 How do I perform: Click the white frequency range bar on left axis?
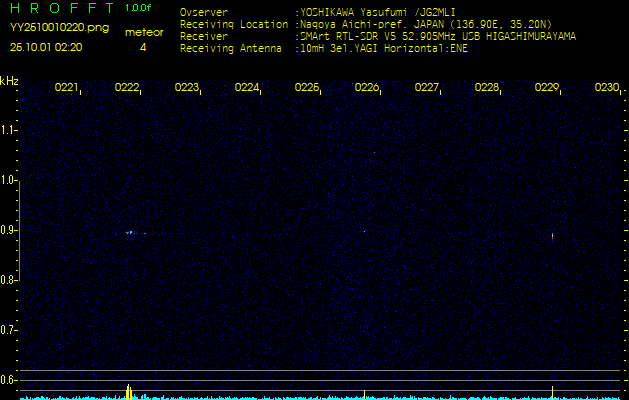(20, 231)
